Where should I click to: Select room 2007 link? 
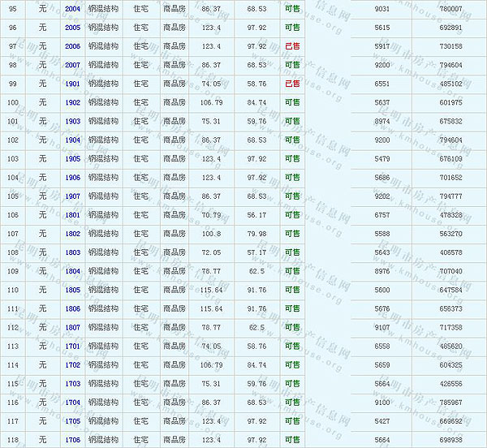click(72, 65)
